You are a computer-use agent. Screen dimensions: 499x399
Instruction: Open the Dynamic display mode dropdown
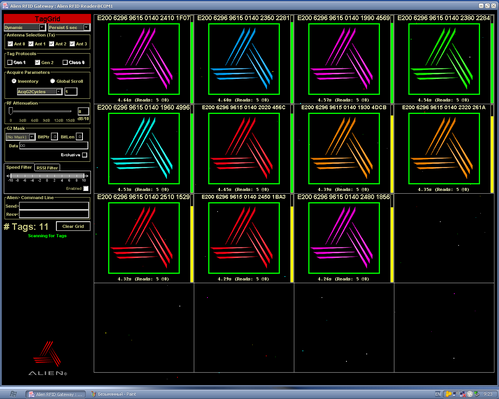pyautogui.click(x=25, y=27)
